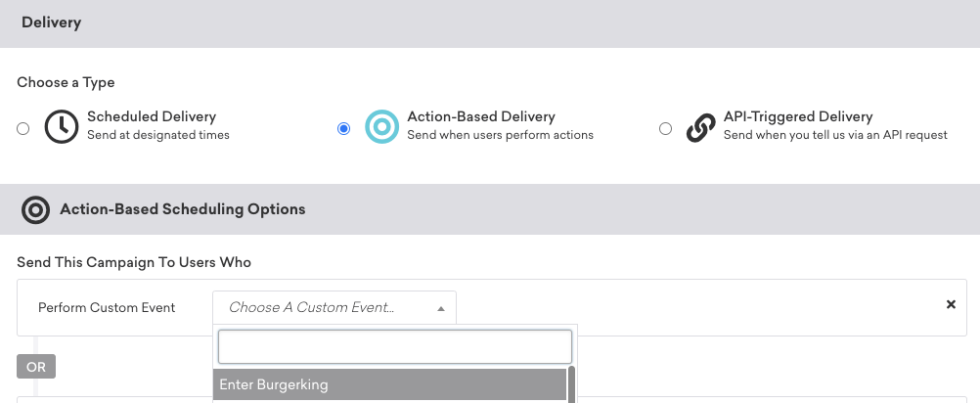The width and height of the screenshot is (980, 403).
Task: Select the Scheduled Delivery radio button
Action: point(23,128)
